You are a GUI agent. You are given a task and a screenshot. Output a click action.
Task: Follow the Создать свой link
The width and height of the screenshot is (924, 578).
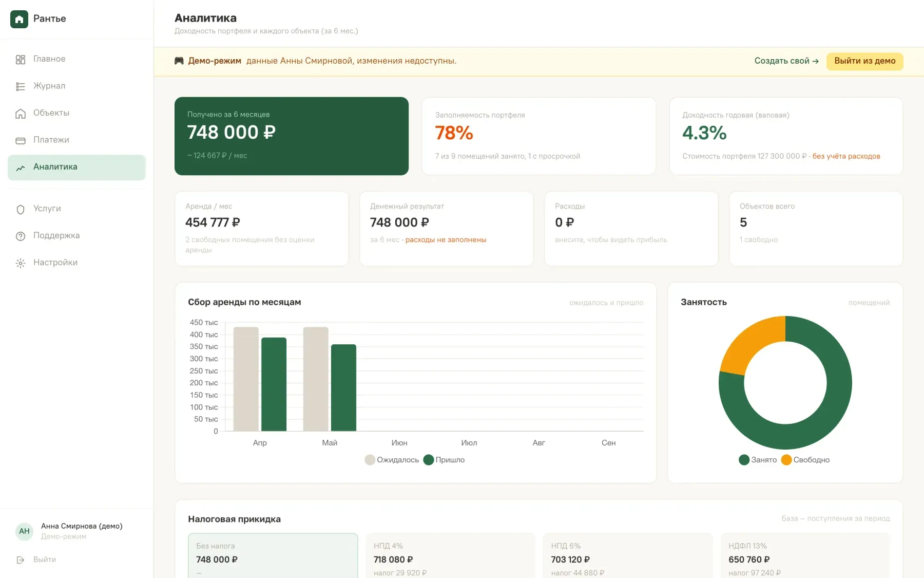[x=786, y=61]
